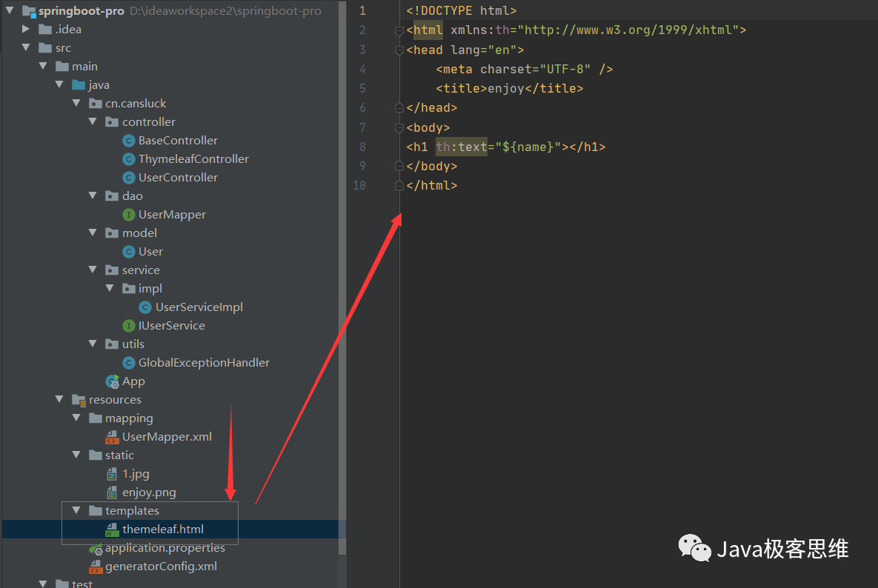This screenshot has width=878, height=588.
Task: Click the App Spring Boot run icon
Action: [112, 381]
